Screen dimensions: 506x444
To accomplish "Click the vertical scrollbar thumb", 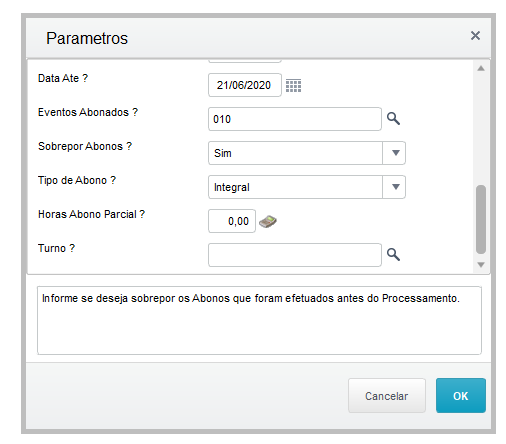I will pos(481,219).
